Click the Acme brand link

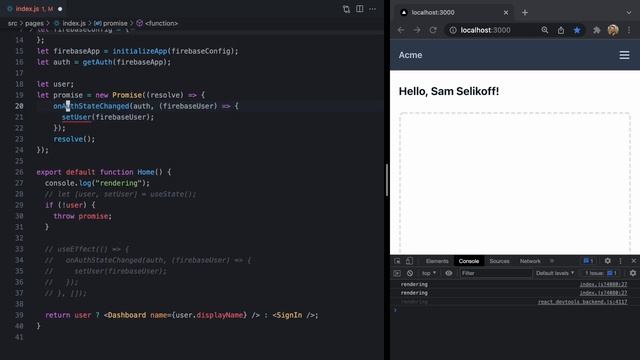410,55
